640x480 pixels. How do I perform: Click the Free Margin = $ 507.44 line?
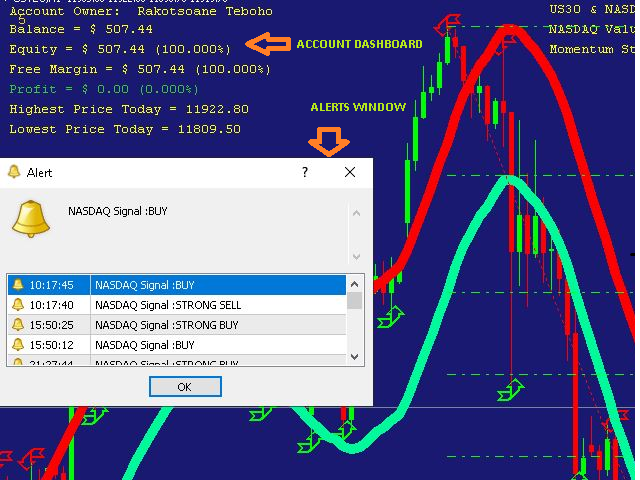pyautogui.click(x=140, y=69)
